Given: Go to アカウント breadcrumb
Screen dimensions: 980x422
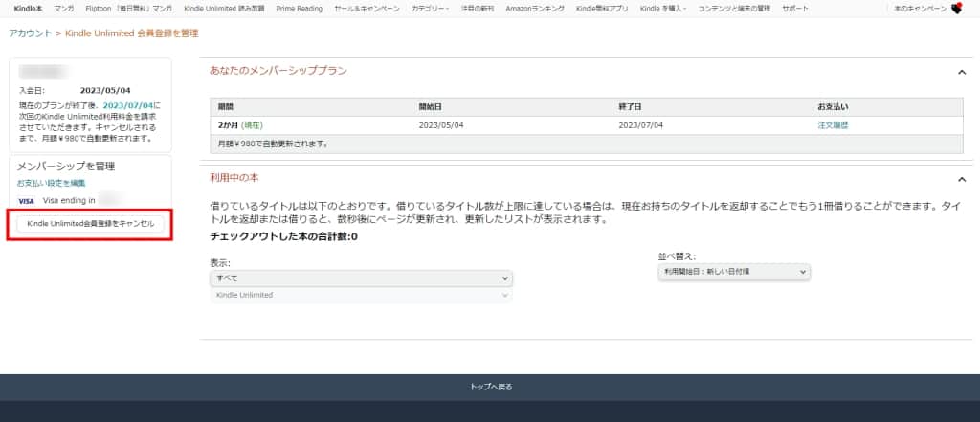Looking at the screenshot, I should pos(30,33).
